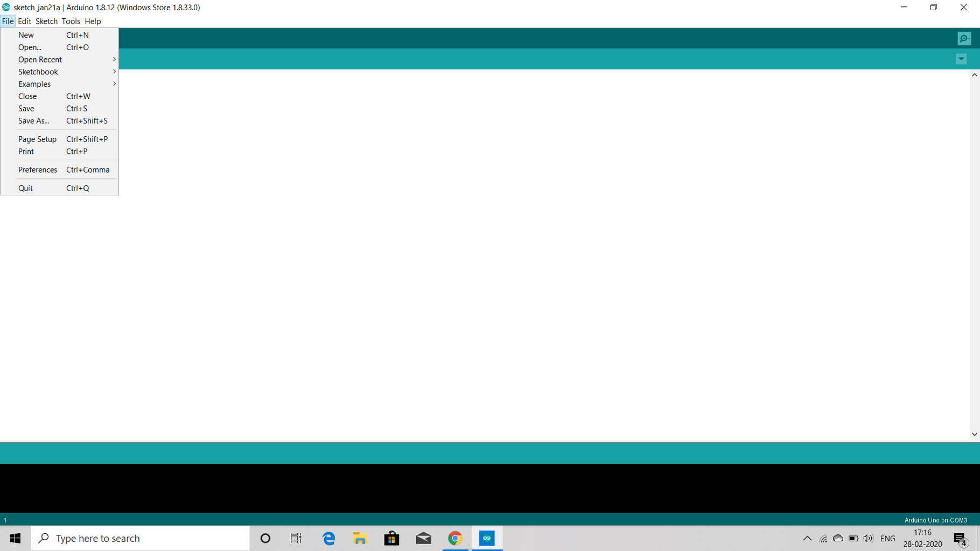Click the Type here to search box
The height and width of the screenshot is (551, 980).
click(141, 538)
